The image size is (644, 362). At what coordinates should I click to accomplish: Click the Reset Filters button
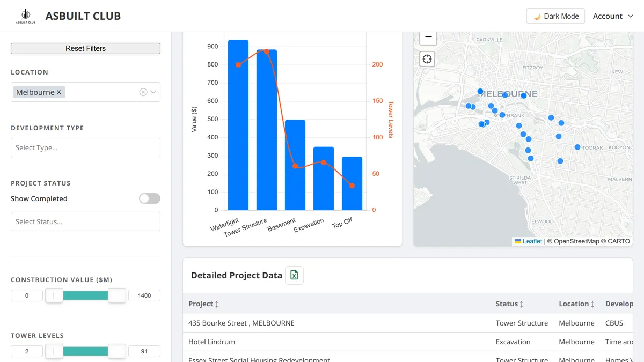[85, 48]
